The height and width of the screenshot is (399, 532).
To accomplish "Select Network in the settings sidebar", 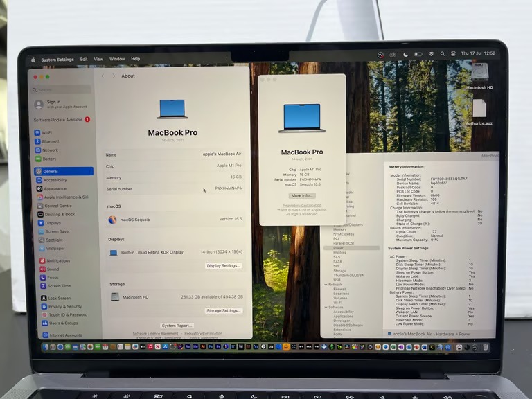I will (46, 150).
